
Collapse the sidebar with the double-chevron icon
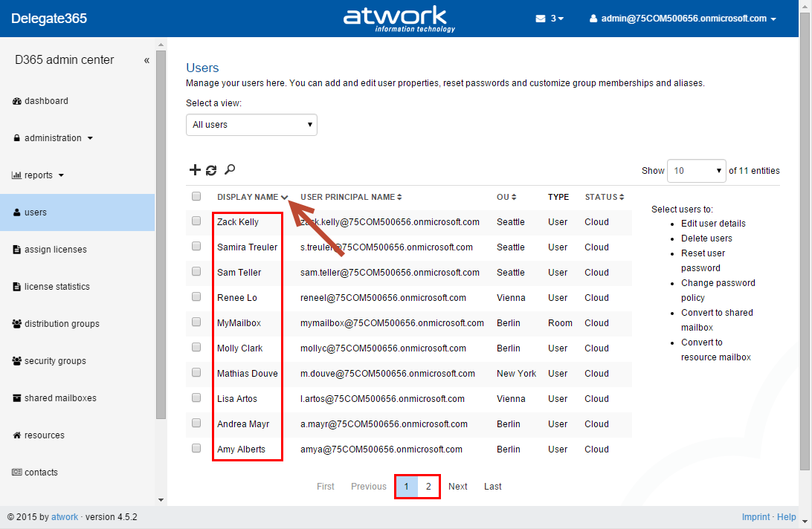[146, 60]
